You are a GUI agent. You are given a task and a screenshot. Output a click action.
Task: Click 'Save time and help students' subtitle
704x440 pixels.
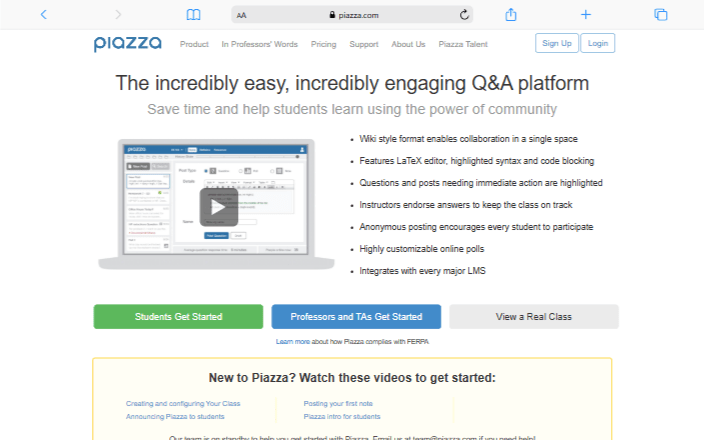coord(352,109)
